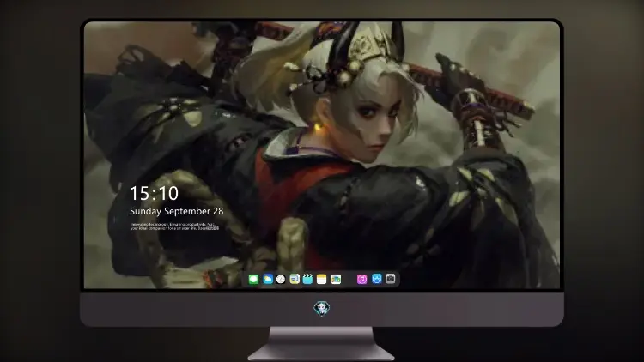Click the "Sunday September 28" date text
Screen dimensions: 644x362
pos(177,211)
